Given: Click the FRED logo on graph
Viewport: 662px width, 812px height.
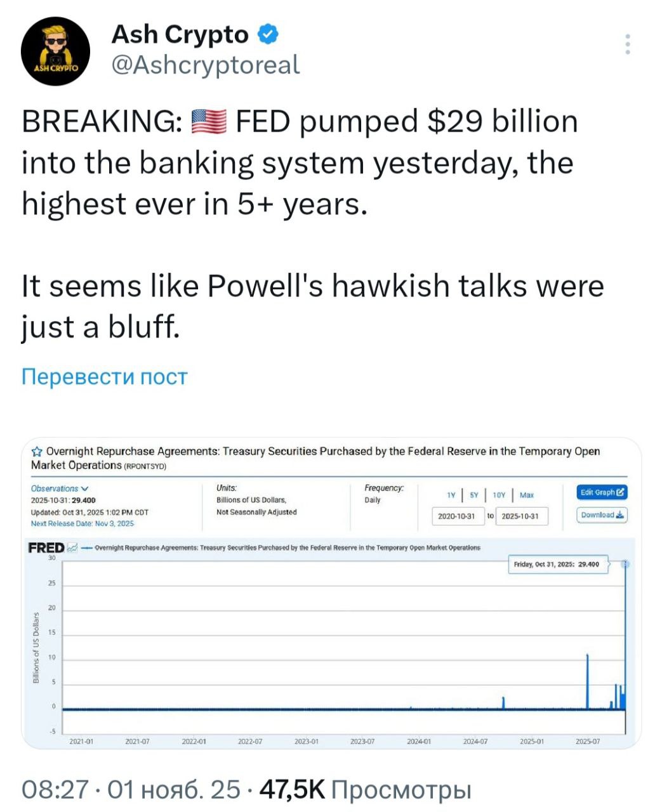Looking at the screenshot, I should pyautogui.click(x=46, y=547).
